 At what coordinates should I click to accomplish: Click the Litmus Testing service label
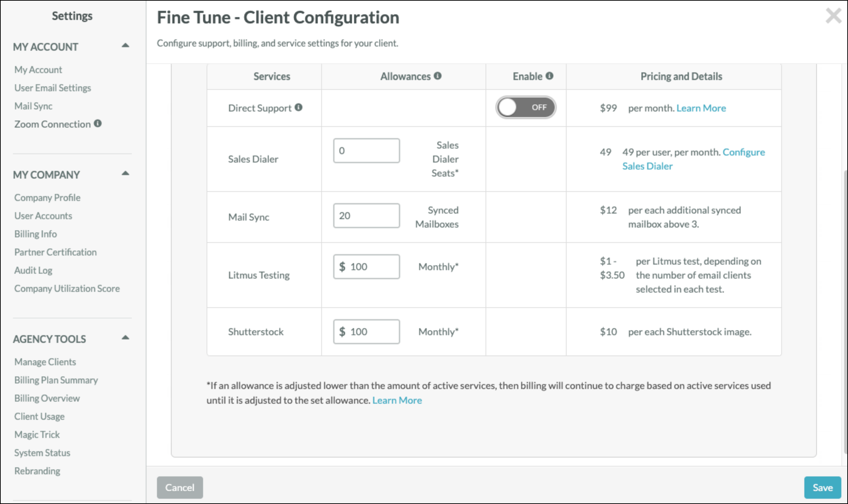259,275
